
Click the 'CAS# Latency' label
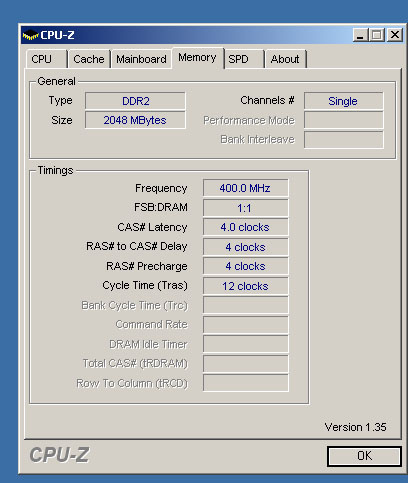point(152,227)
